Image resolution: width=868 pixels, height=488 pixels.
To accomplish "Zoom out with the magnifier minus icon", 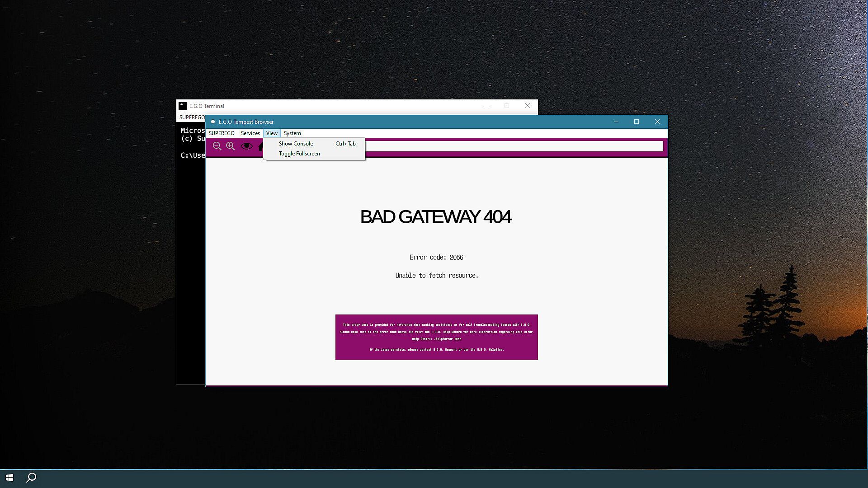I will 217,146.
